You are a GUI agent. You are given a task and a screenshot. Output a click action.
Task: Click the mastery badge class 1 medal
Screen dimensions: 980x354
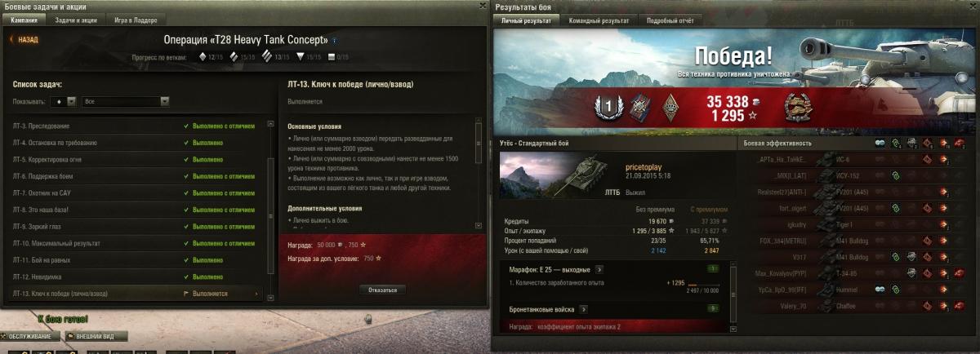coord(605,106)
